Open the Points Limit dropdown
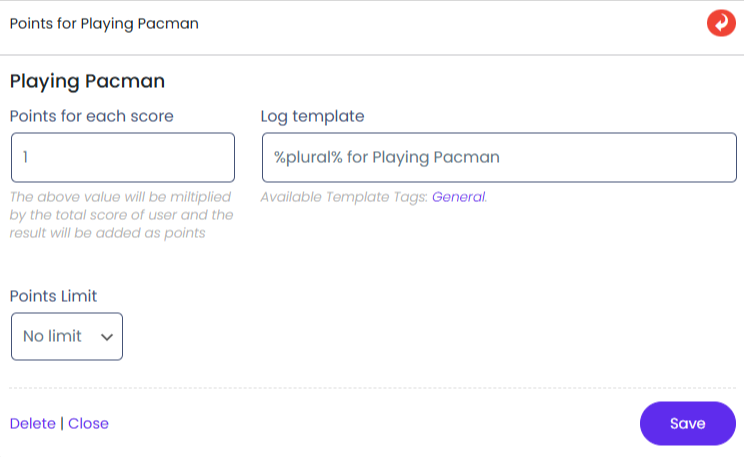Screen dimensions: 744x457 [66, 336]
